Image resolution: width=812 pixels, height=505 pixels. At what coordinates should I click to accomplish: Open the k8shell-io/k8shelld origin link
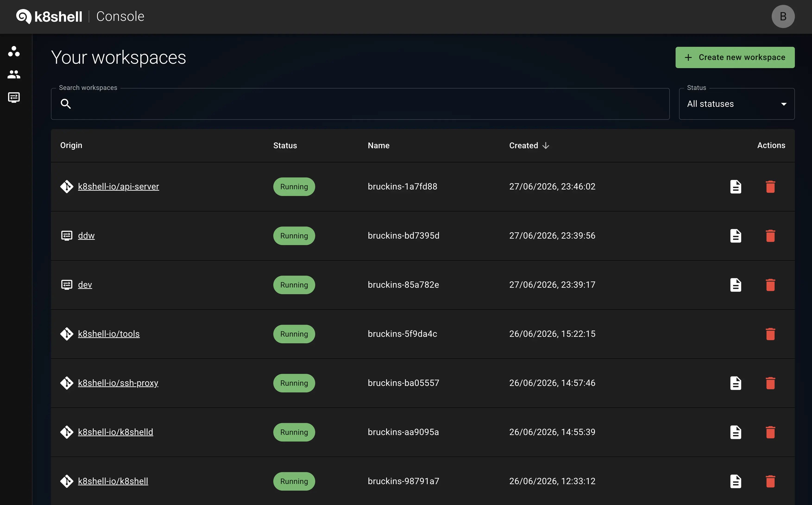tap(116, 432)
